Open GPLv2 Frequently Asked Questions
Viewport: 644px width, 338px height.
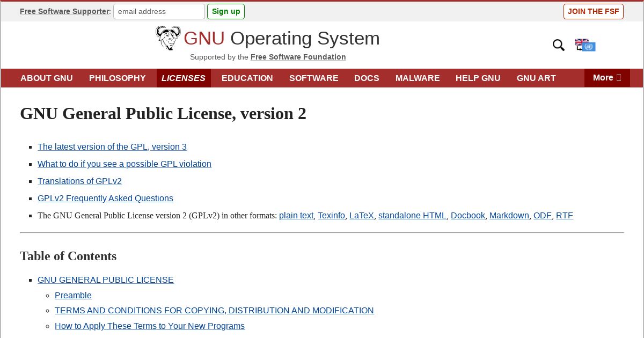[x=105, y=198]
